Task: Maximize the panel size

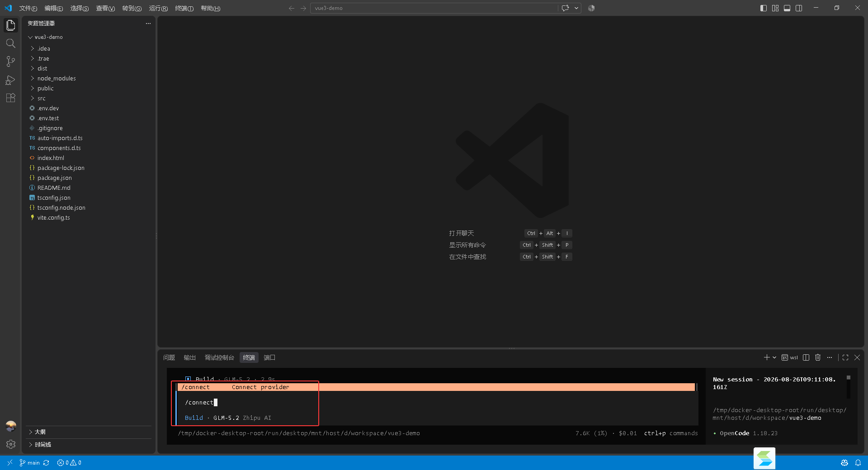Action: (845, 357)
